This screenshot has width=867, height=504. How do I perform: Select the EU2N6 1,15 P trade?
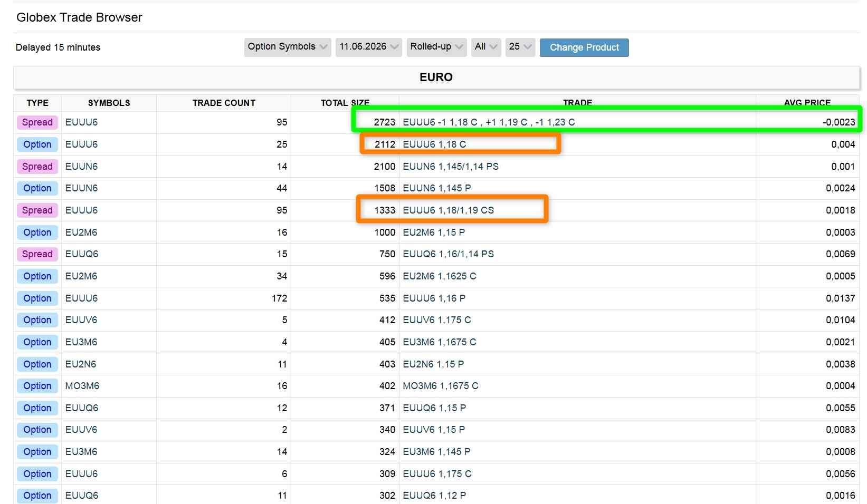433,364
